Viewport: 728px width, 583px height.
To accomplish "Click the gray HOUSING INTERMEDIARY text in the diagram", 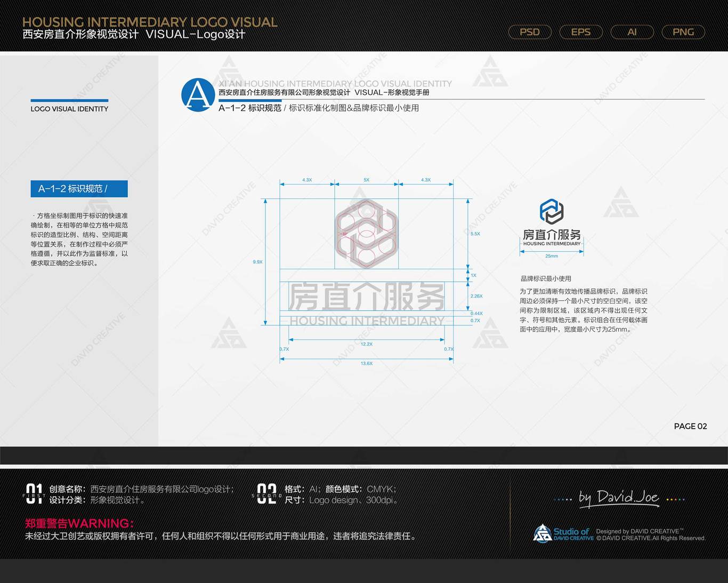I will tap(367, 321).
